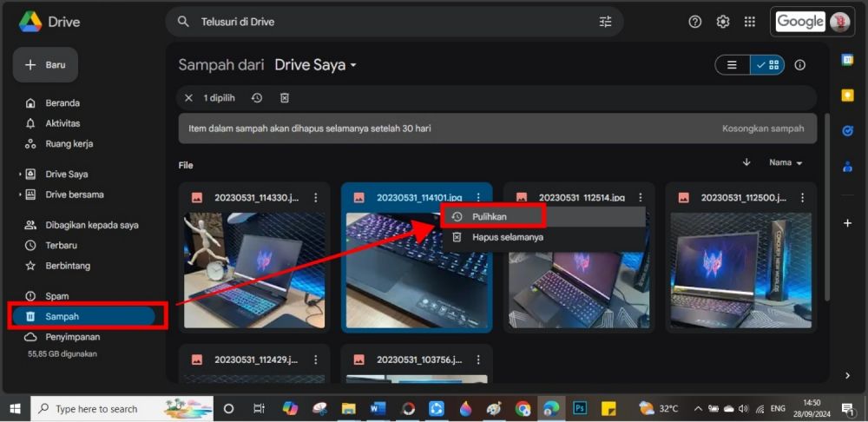More actions for 20230531_112429 file
This screenshot has height=422, width=868.
[316, 359]
